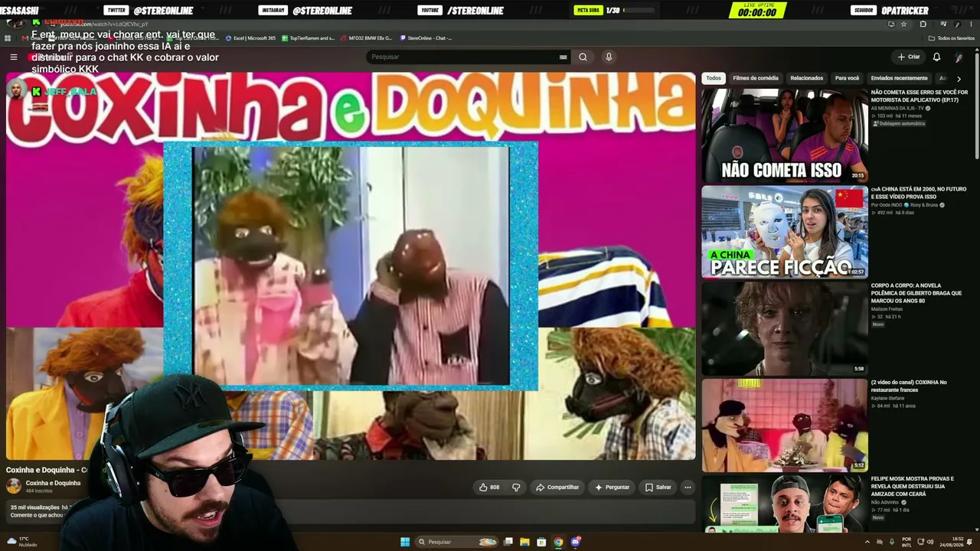
Task: Open the Maílson Freitas channel name
Action: 888,309
